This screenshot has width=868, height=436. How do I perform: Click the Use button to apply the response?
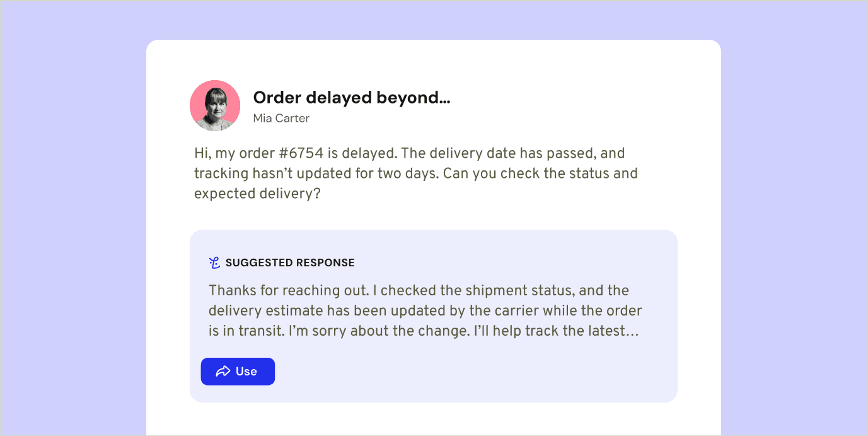[238, 372]
